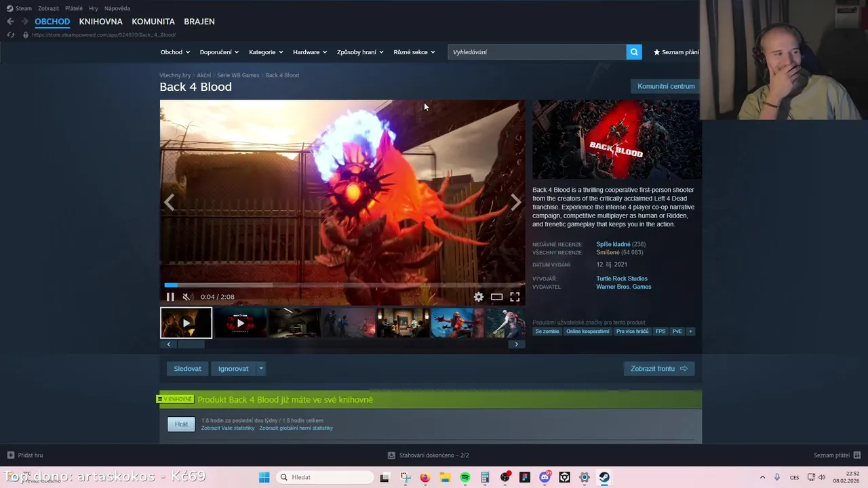Image resolution: width=868 pixels, height=488 pixels.
Task: Click Všechny hry breadcrumb
Action: pyautogui.click(x=175, y=75)
